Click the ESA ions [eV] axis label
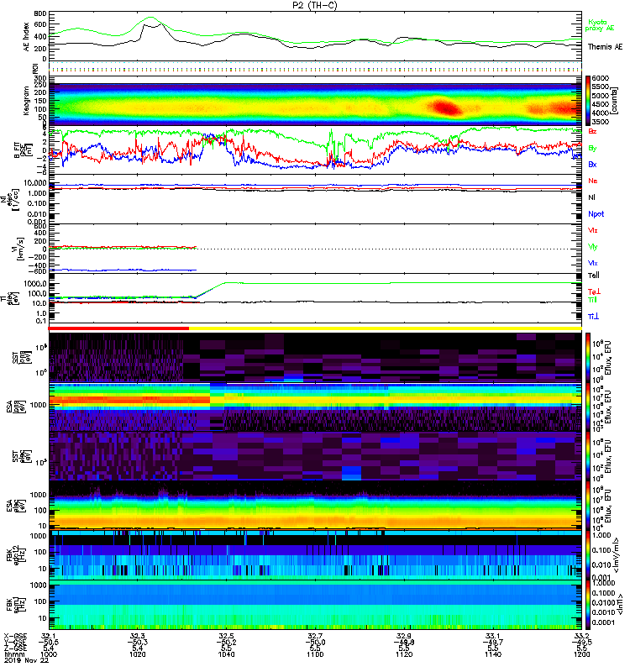The image size is (630, 672). 15,407
